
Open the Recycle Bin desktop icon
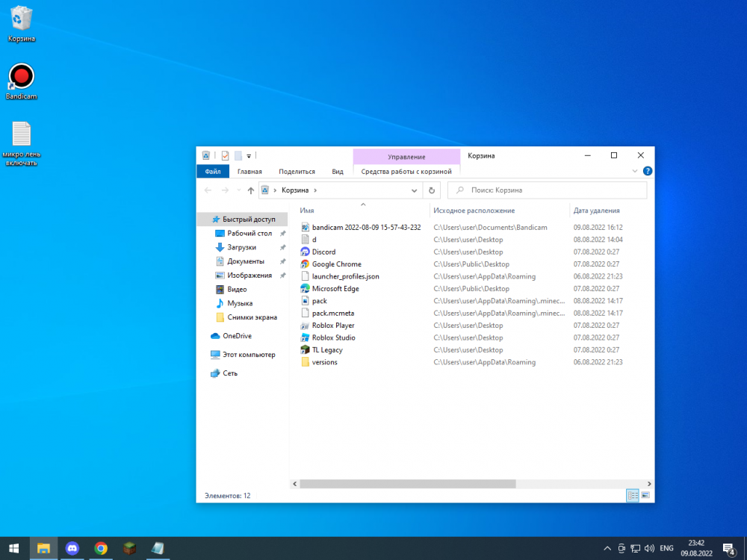click(x=21, y=24)
